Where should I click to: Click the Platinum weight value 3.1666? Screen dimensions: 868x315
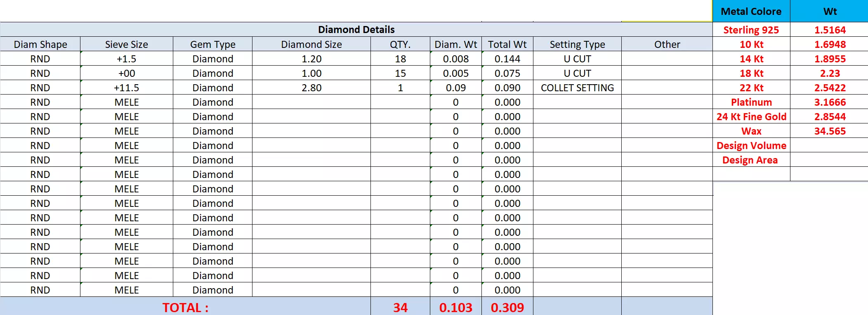tap(830, 102)
